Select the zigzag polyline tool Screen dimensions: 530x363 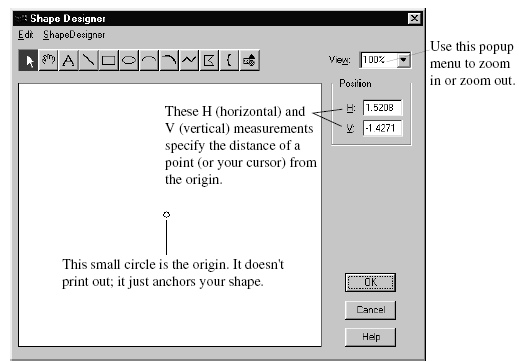point(189,60)
